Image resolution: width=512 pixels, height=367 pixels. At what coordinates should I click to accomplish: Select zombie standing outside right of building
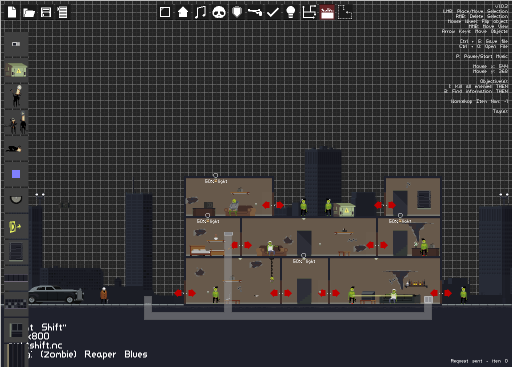pyautogui.click(x=463, y=295)
